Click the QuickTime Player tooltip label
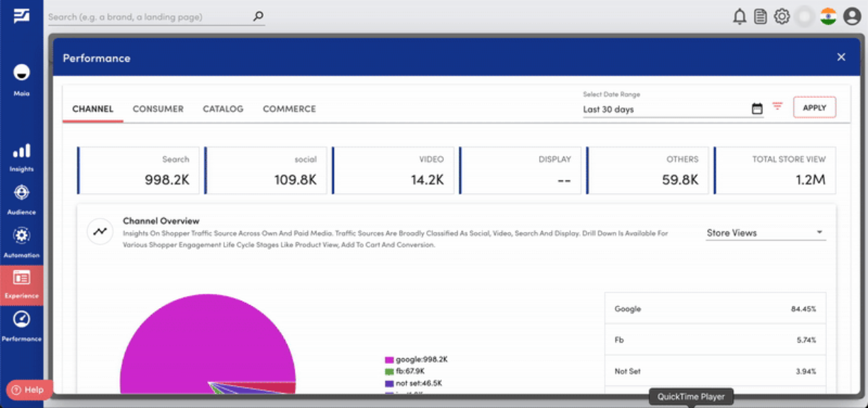Screen dimensions: 868x408 coord(691,397)
